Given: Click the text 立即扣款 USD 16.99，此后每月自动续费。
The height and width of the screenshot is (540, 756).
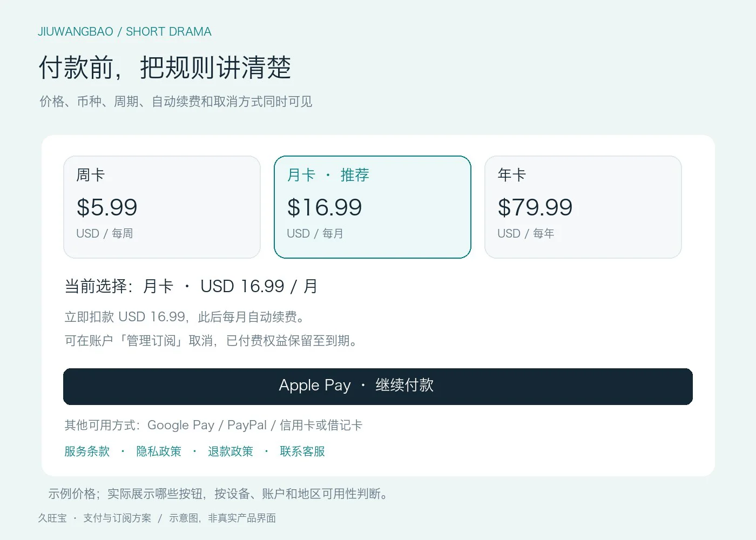Looking at the screenshot, I should point(185,317).
